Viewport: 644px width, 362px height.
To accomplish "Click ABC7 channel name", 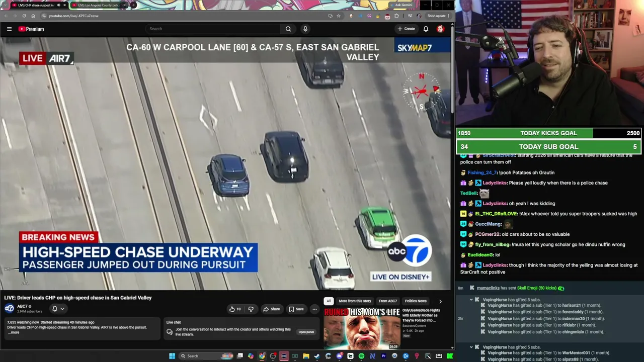I will [22, 306].
